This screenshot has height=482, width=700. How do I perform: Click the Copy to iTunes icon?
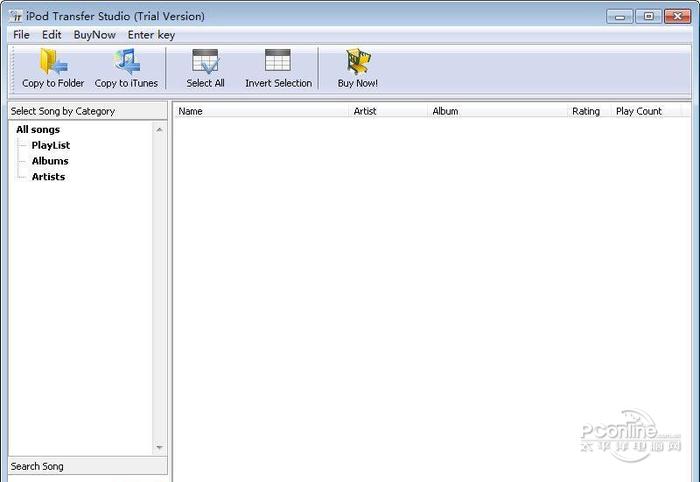[x=126, y=62]
